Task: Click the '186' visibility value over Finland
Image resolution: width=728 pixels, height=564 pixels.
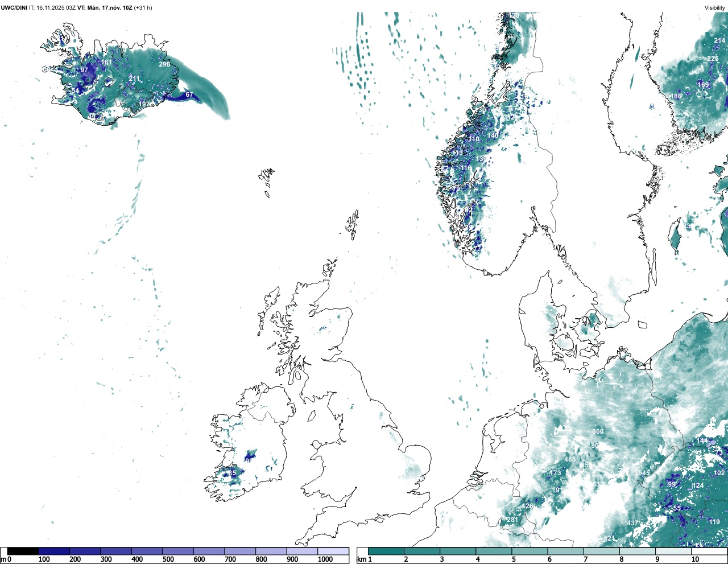Action: (676, 97)
